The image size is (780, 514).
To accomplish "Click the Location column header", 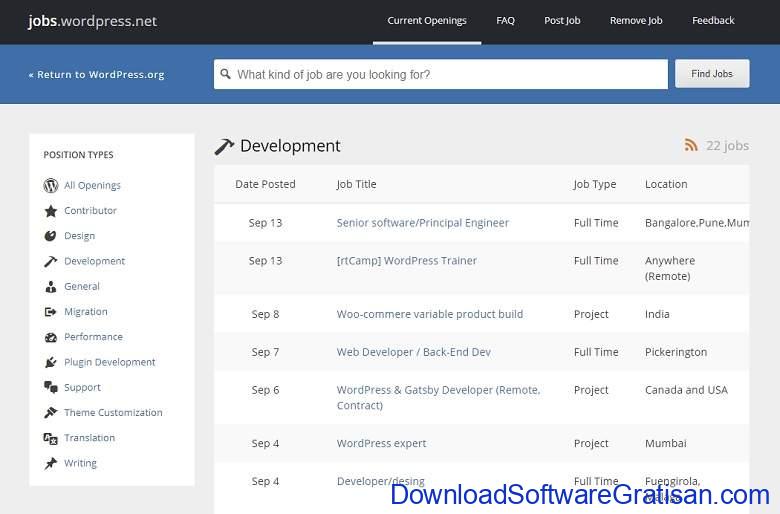I will tap(666, 184).
